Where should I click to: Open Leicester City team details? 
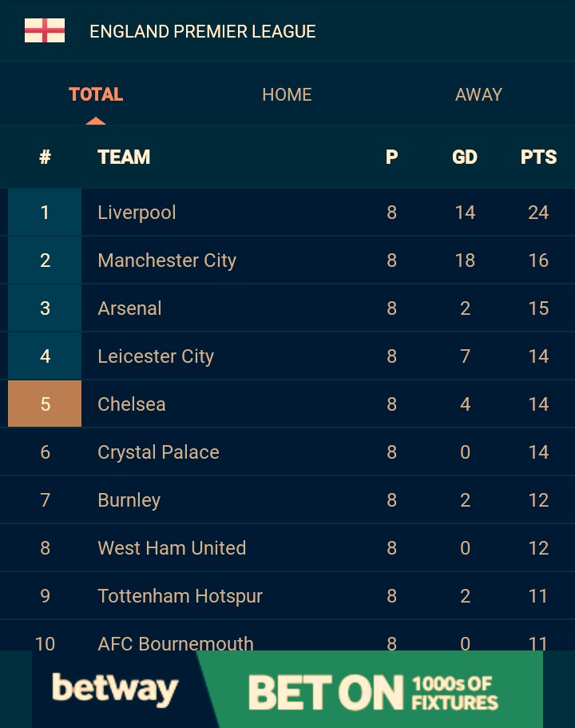click(156, 356)
